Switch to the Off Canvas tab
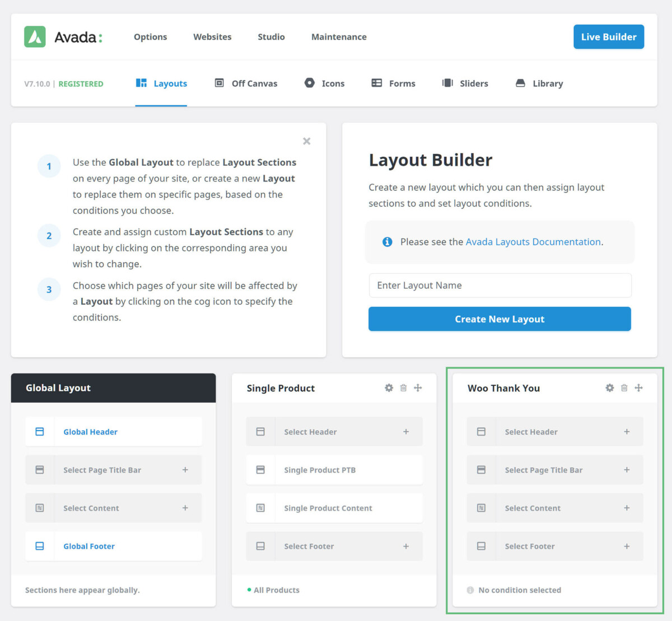672x621 pixels. pos(246,83)
